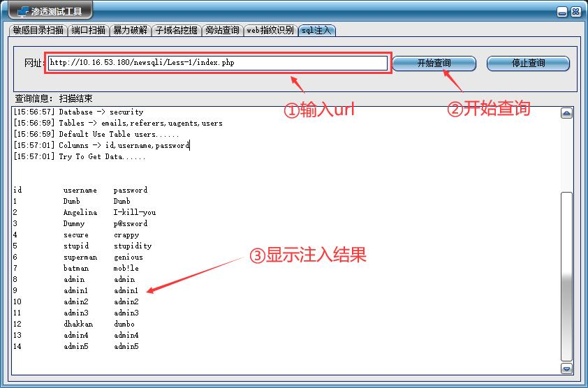Click the username 'admin4'
588x388 pixels.
(75, 335)
